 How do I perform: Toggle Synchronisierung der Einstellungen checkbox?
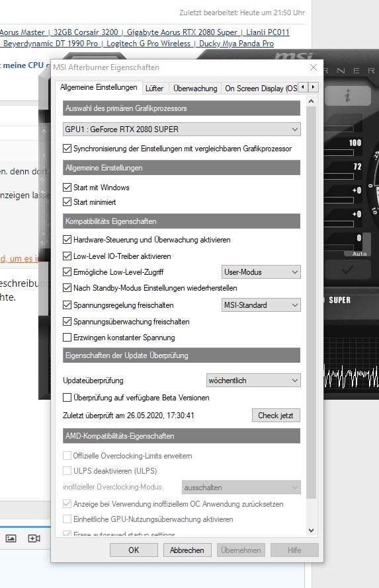[x=67, y=149]
